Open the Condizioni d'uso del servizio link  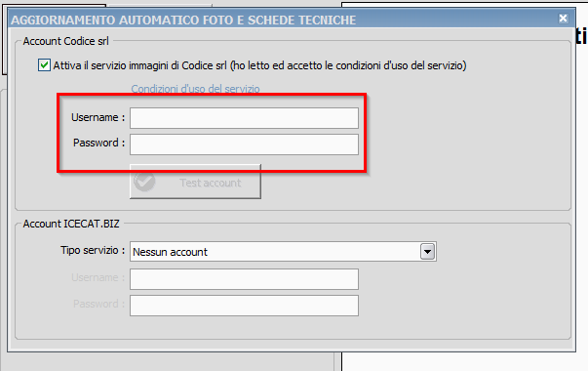pos(195,89)
